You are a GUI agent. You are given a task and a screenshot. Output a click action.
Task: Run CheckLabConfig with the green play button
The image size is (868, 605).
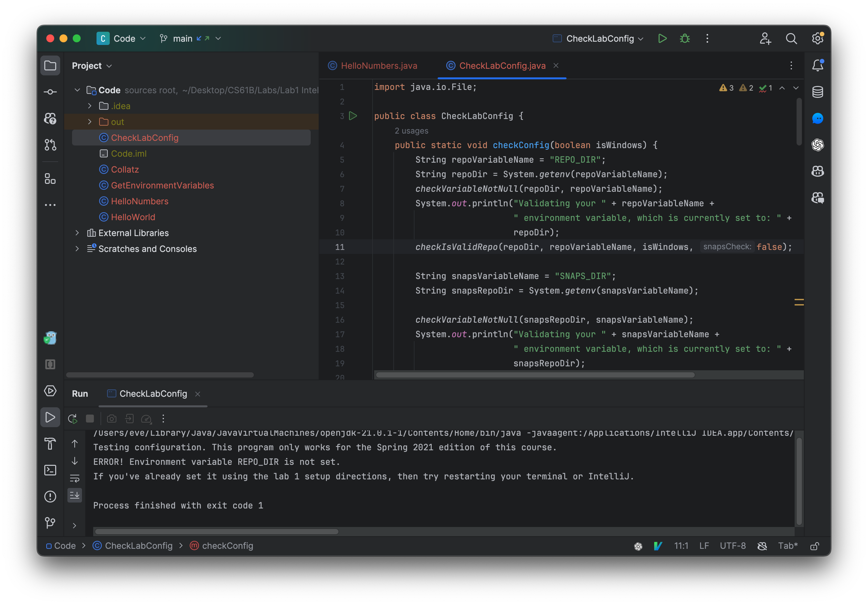662,39
